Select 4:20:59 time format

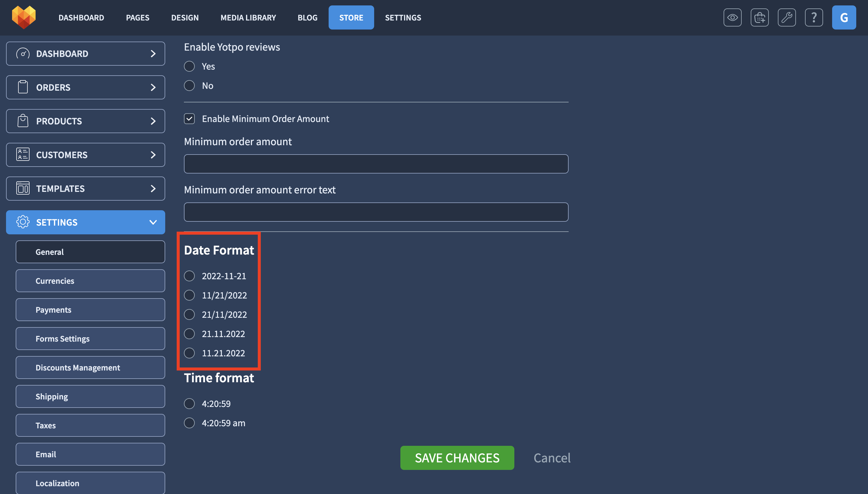click(x=190, y=404)
